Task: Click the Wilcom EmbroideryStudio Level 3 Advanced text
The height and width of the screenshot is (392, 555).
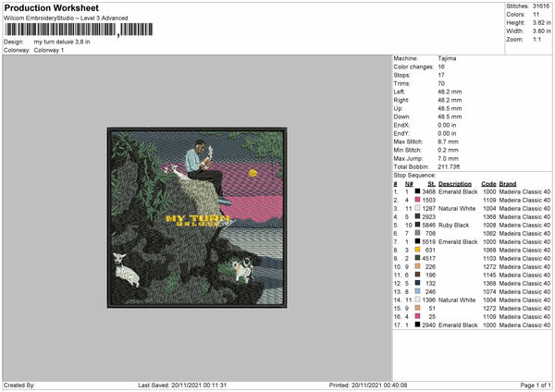Action: 66,18
